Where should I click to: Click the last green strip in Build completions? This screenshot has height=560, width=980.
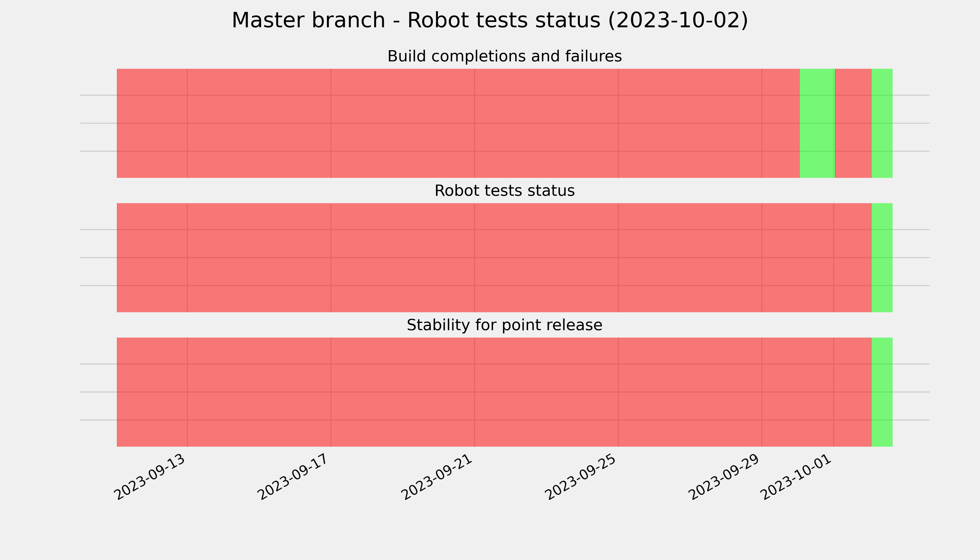(882, 123)
